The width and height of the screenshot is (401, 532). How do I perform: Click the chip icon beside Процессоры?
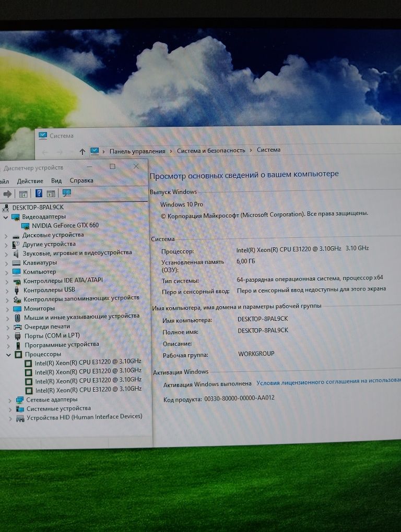(18, 355)
